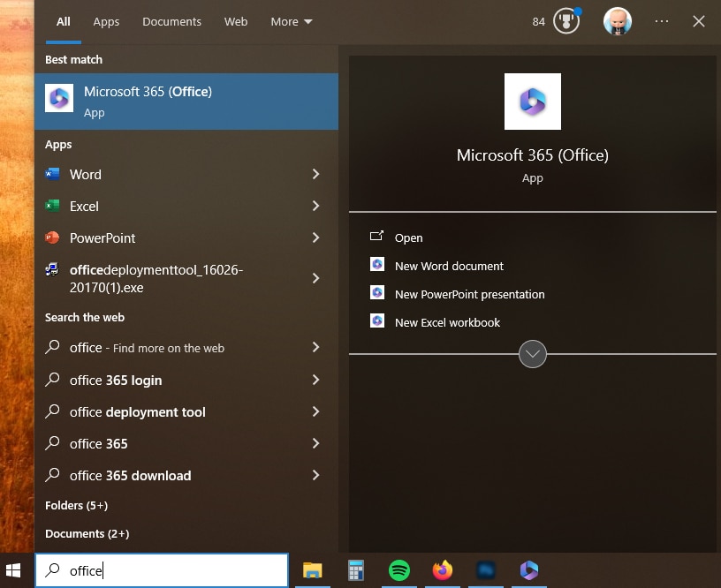The image size is (721, 588).
Task: Switch to the Apps search tab
Action: pos(106,21)
